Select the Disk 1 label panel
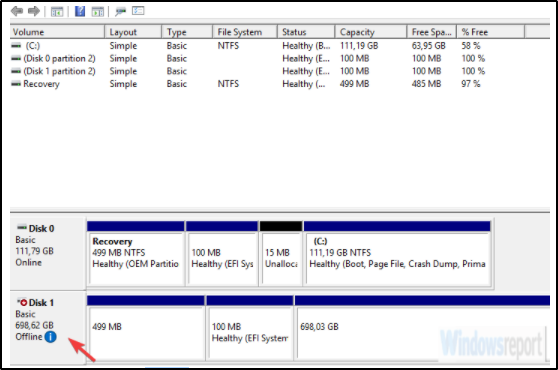The height and width of the screenshot is (370, 558). tap(48, 328)
